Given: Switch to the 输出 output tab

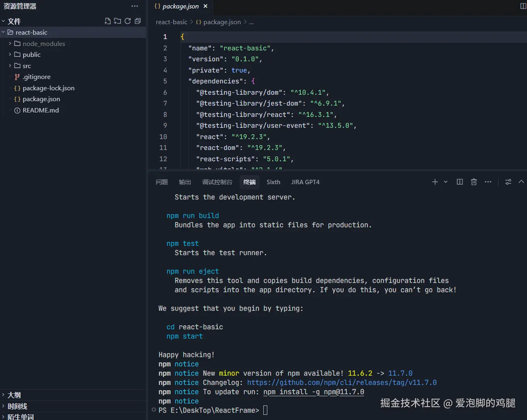Looking at the screenshot, I should click(185, 182).
